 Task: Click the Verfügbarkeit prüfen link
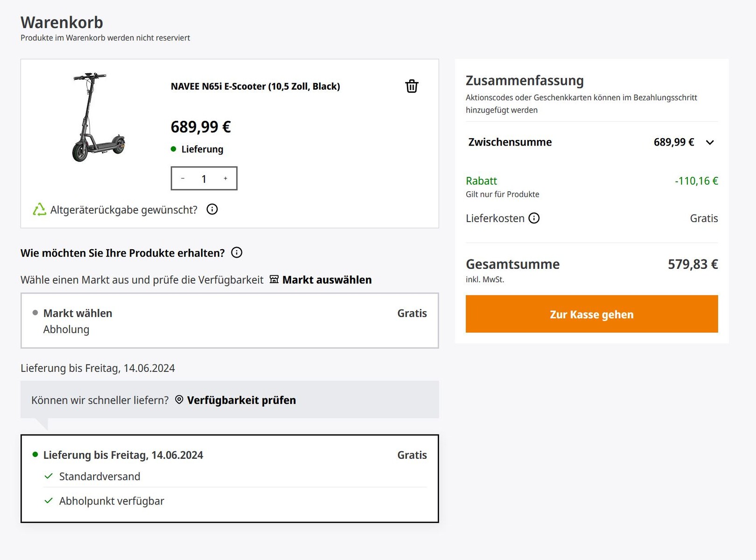point(241,400)
